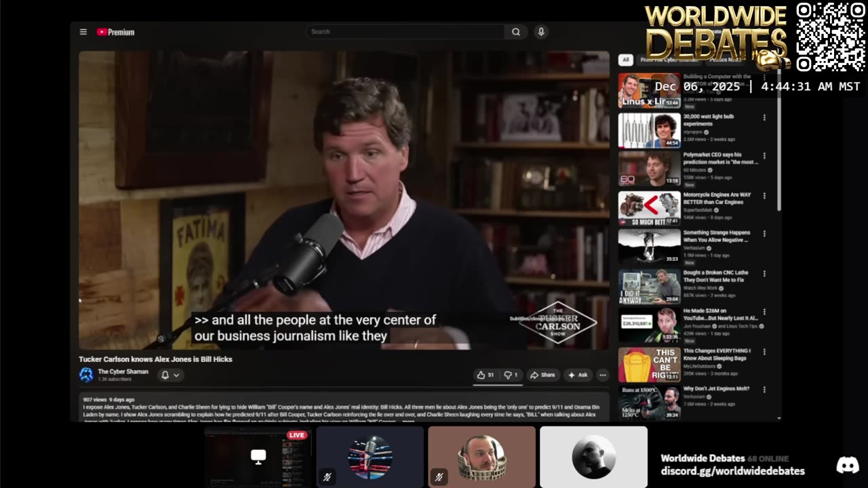Go to YouTube Premium home logo
Screen dimensions: 868x488
coord(115,32)
